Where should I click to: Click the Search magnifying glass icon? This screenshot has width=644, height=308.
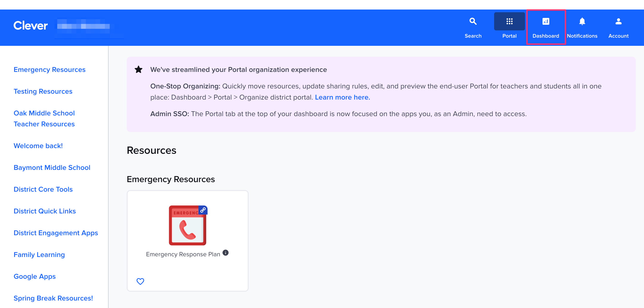pos(473,22)
